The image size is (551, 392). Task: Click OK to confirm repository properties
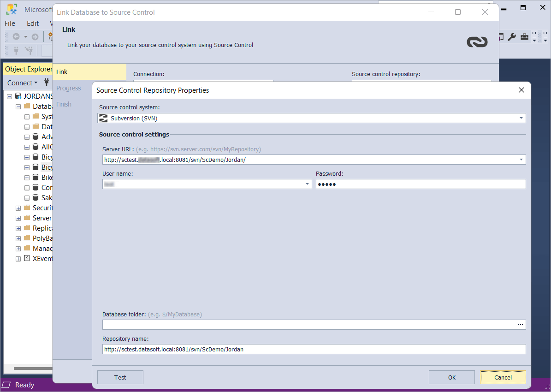451,377
